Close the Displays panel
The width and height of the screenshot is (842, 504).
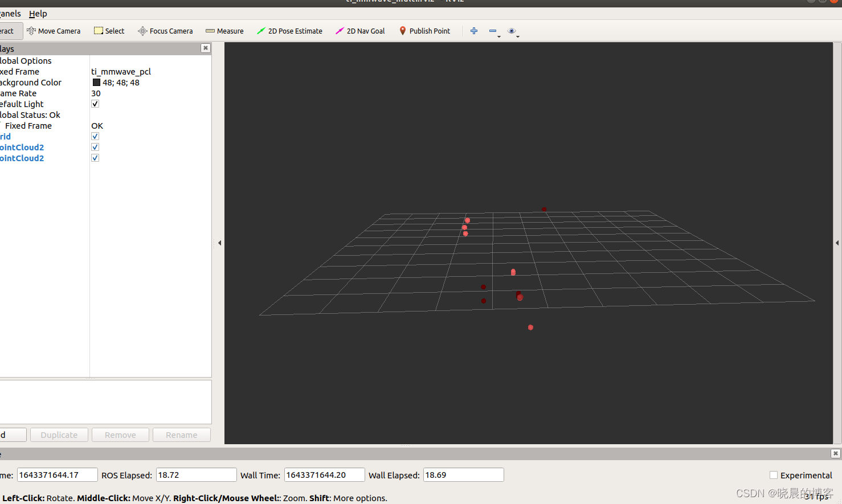click(x=206, y=48)
